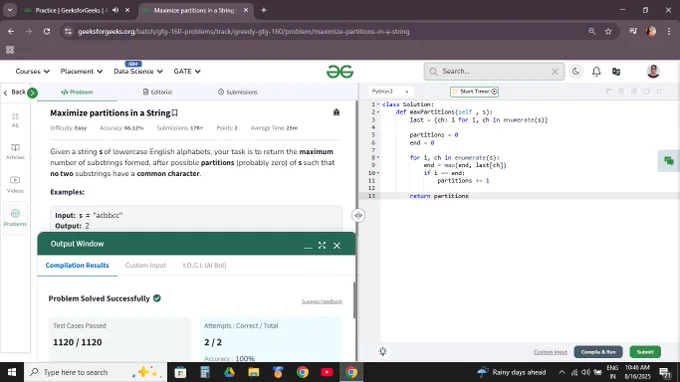The height and width of the screenshot is (382, 680).
Task: Click the editor reset code icon
Action: [646, 91]
